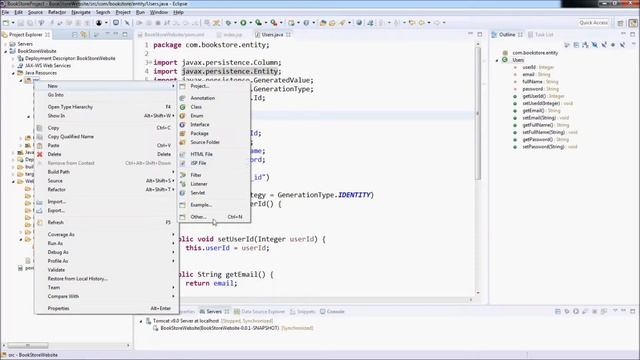Create a new Servlet from submenu
The height and width of the screenshot is (360, 640).
(214, 193)
